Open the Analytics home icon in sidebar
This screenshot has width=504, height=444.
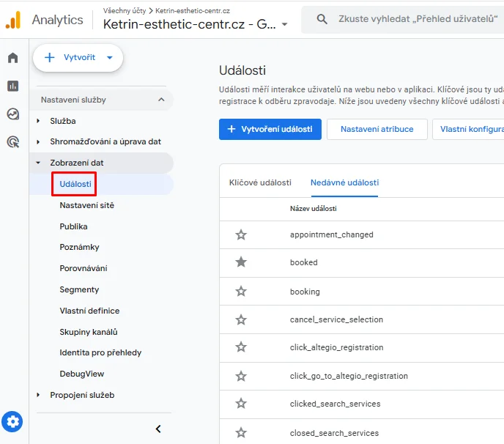pos(13,58)
